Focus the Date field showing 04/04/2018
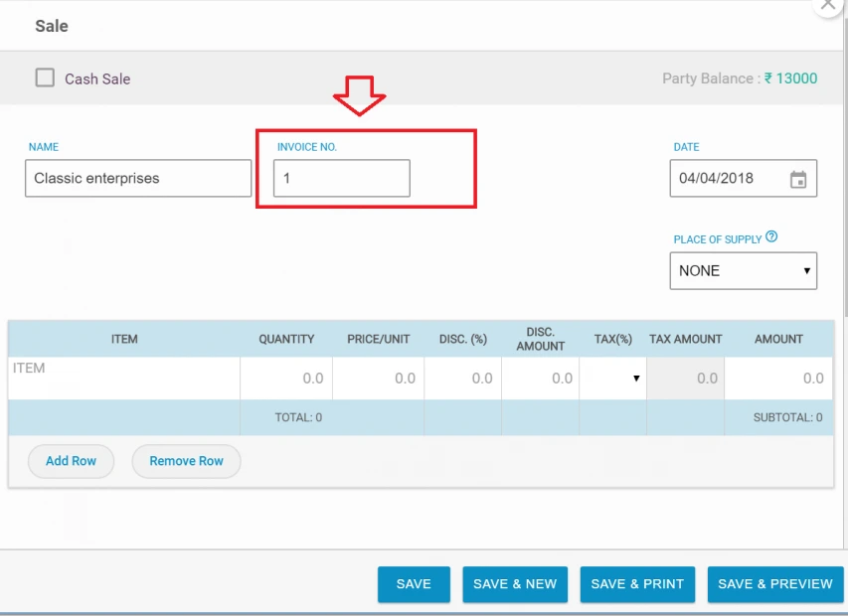The height and width of the screenshot is (616, 848). 743,178
